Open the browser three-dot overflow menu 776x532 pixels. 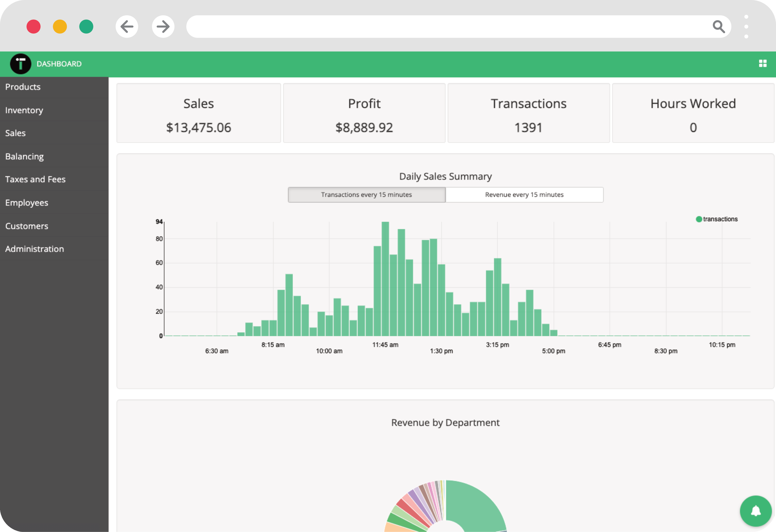747,26
